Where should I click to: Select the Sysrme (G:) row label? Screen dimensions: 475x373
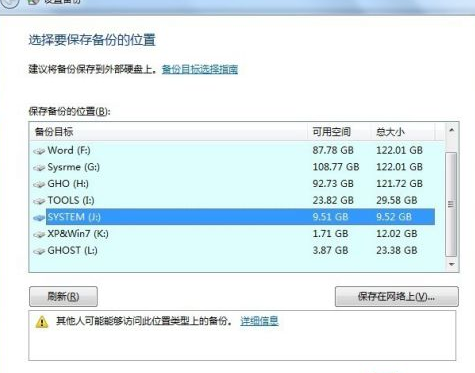point(74,167)
